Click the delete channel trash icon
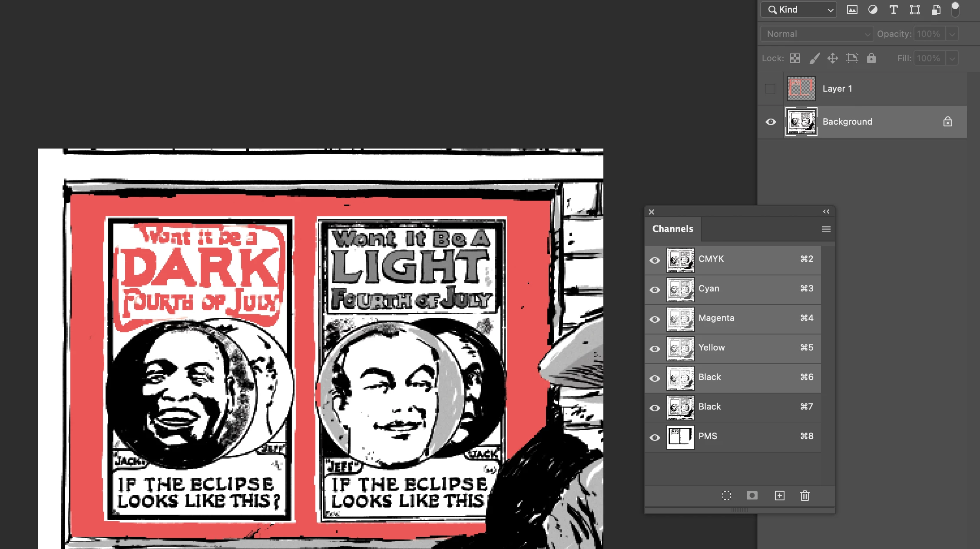Image resolution: width=980 pixels, height=549 pixels. [805, 496]
